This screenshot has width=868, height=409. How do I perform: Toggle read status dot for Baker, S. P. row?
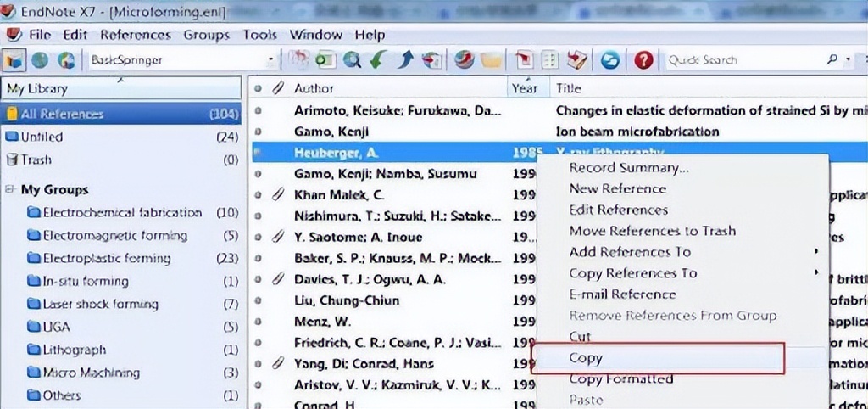258,258
